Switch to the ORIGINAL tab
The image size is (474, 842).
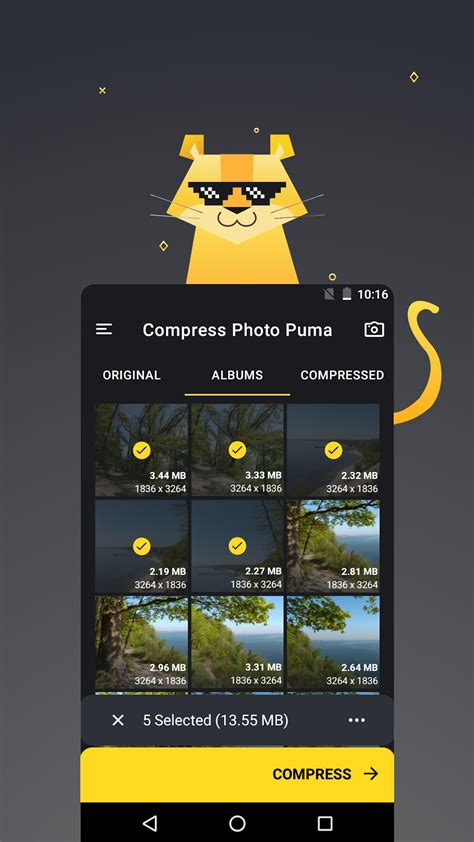132,375
